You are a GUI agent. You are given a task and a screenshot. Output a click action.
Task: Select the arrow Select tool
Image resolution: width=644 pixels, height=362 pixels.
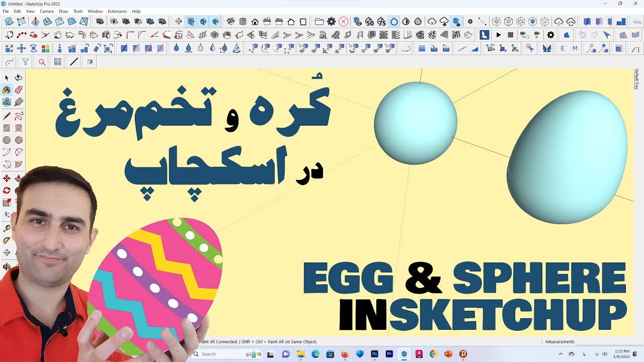point(7,78)
